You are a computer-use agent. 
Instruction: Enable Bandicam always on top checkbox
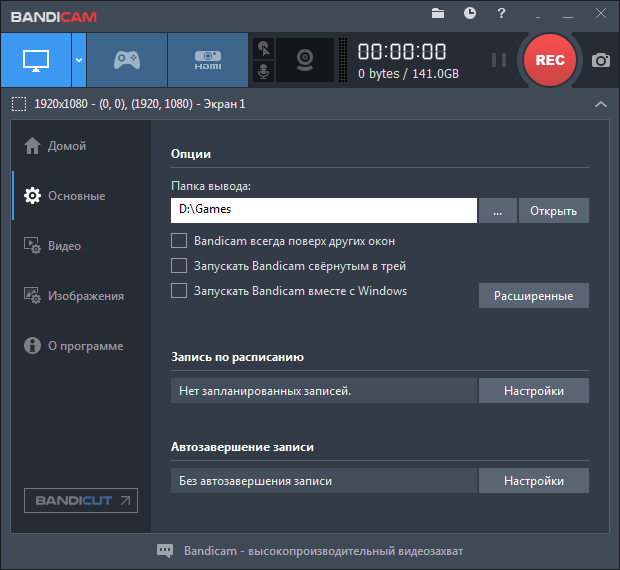click(x=180, y=241)
